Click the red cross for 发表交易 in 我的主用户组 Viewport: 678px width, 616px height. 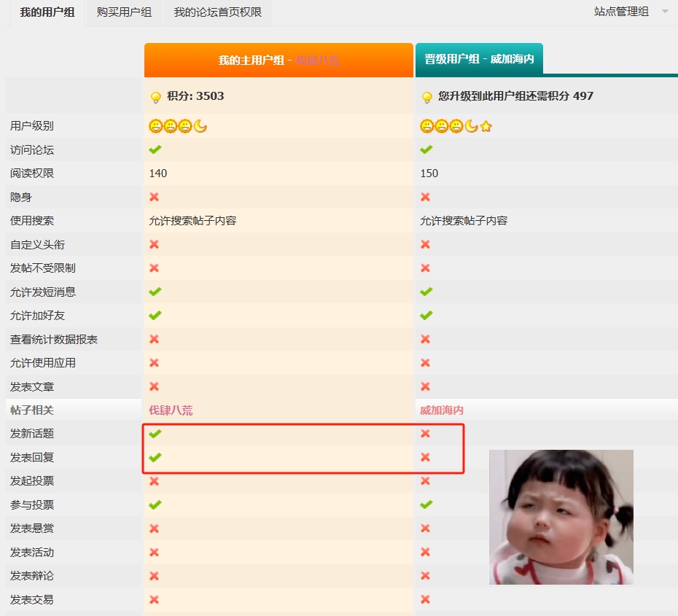154,599
